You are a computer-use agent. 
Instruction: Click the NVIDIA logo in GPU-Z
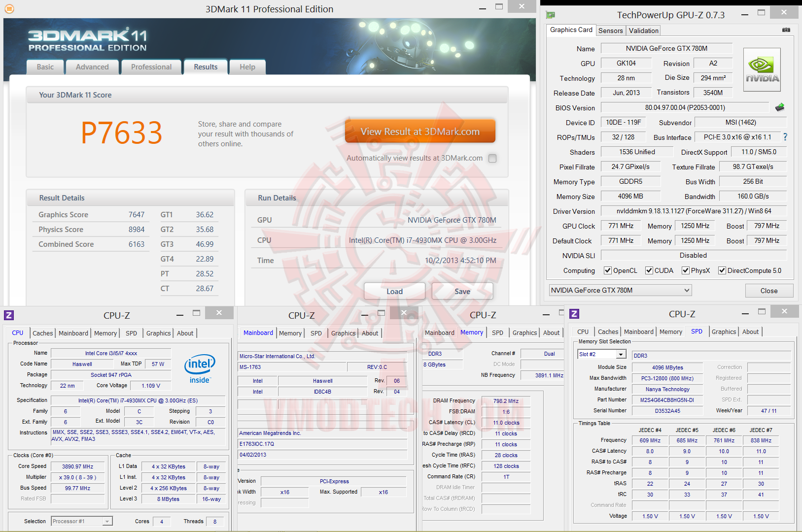pyautogui.click(x=762, y=69)
